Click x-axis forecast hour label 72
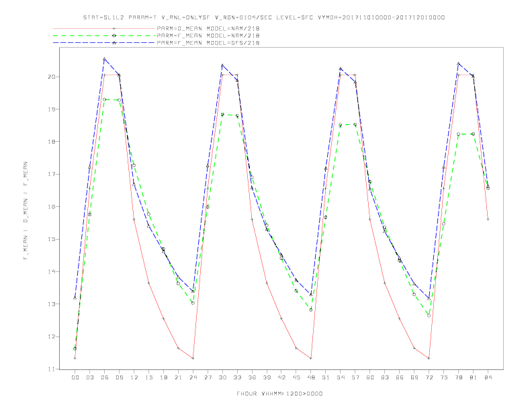 [x=429, y=377]
